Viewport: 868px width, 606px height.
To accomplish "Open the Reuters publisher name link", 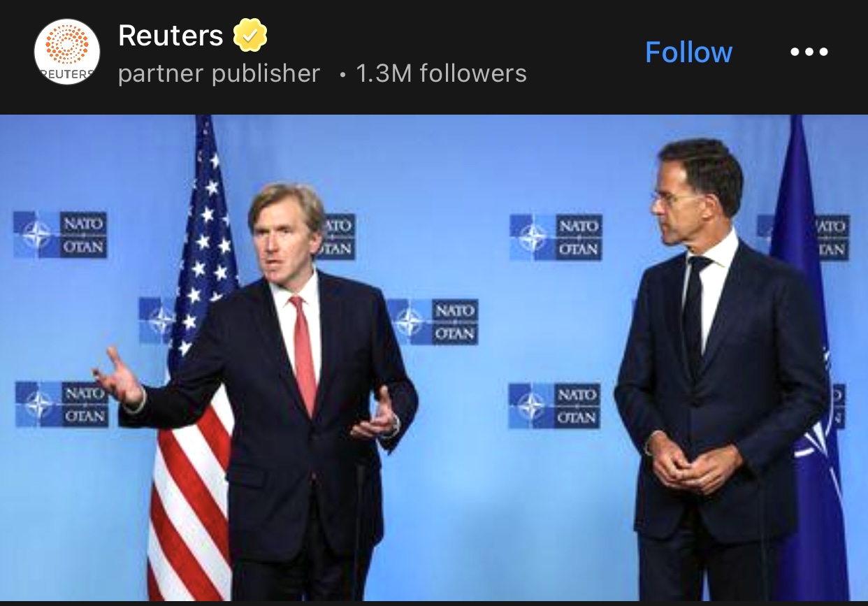I will (171, 35).
